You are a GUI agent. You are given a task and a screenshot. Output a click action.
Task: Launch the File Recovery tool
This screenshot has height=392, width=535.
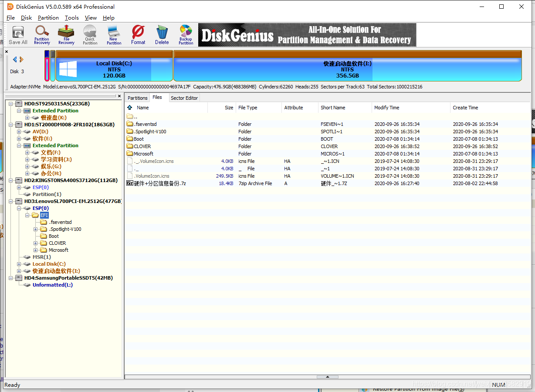pos(66,35)
